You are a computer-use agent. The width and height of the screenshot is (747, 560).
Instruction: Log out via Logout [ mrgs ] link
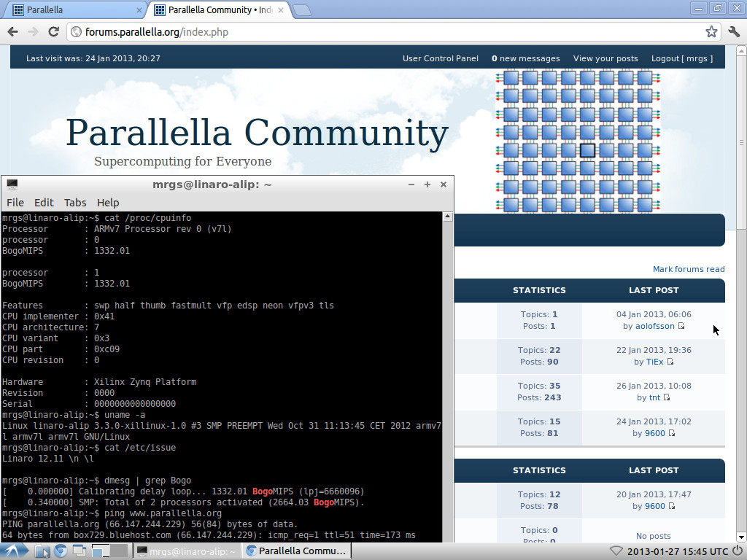coord(681,58)
